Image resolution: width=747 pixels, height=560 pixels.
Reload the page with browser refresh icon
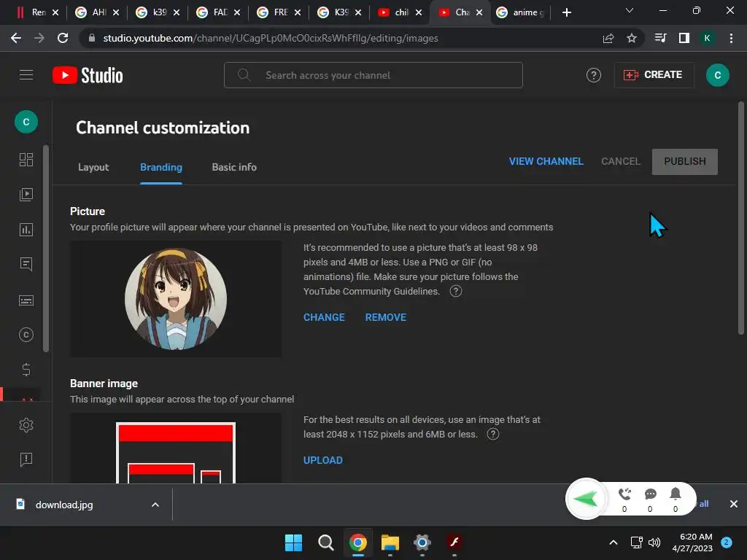63,38
